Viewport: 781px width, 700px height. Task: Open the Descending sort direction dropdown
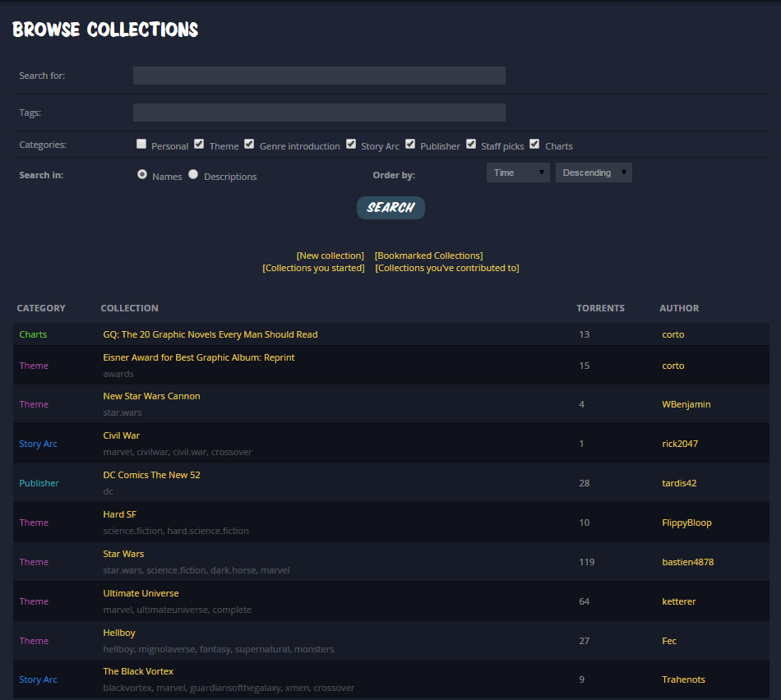point(594,173)
